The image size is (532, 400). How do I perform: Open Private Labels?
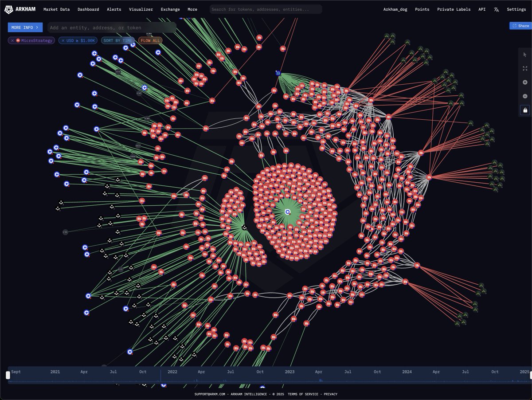(454, 9)
